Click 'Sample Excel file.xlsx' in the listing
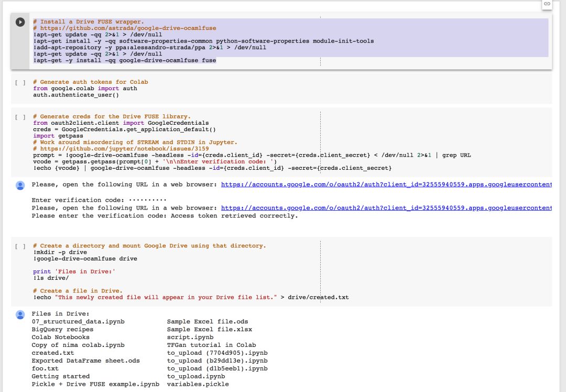The image size is (566, 392). tap(210, 330)
